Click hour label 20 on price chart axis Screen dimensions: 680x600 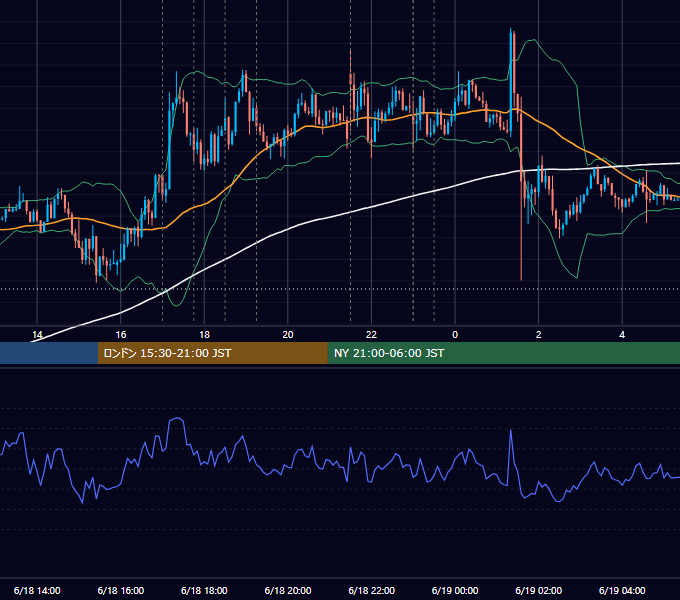pyautogui.click(x=288, y=335)
